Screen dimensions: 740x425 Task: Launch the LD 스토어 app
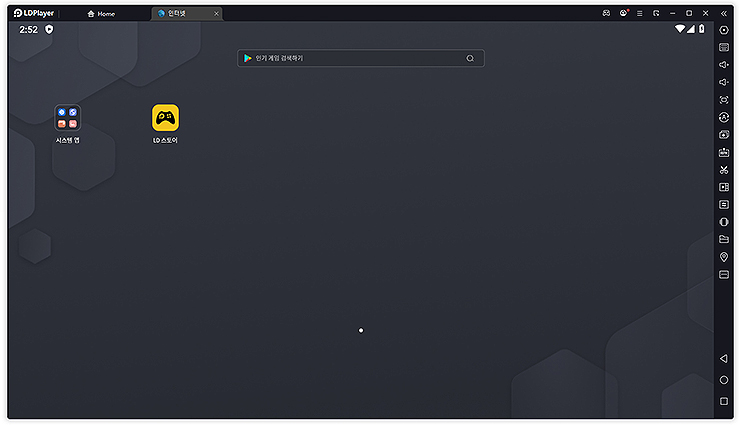pyautogui.click(x=165, y=124)
